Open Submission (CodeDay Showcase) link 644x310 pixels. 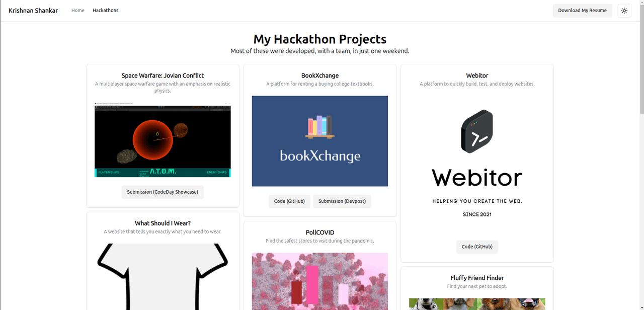pos(163,192)
